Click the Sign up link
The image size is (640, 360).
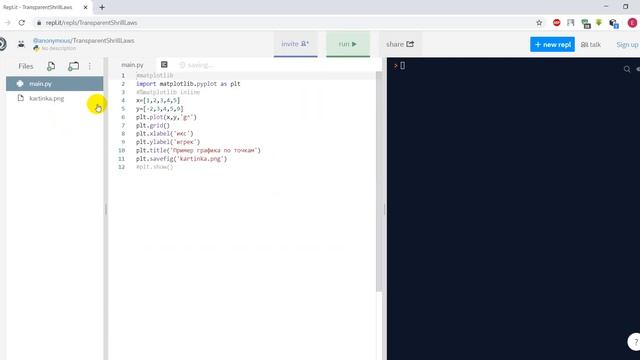pyautogui.click(x=627, y=44)
